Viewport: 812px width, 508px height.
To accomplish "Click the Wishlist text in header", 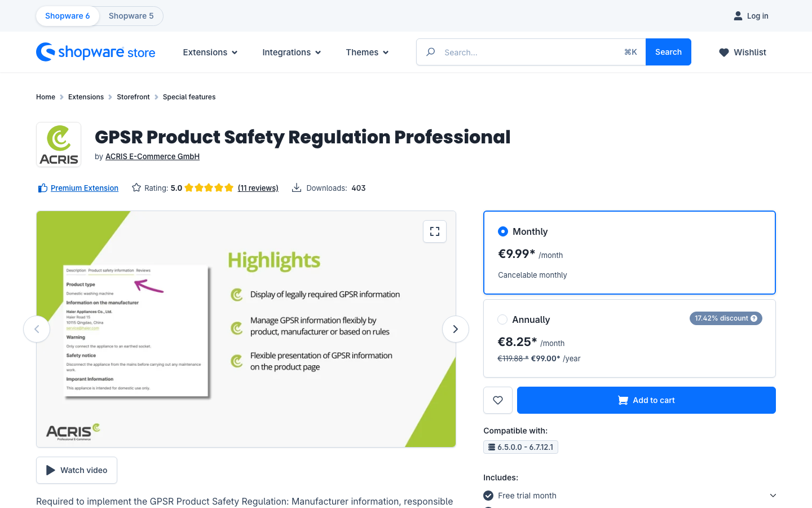I will (x=750, y=52).
